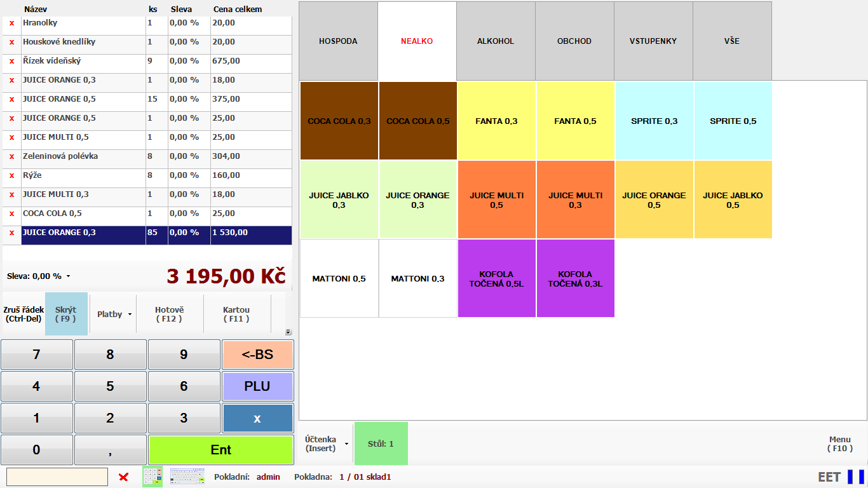Show the on-screen keyboard icon
868x488 pixels.
click(x=187, y=477)
